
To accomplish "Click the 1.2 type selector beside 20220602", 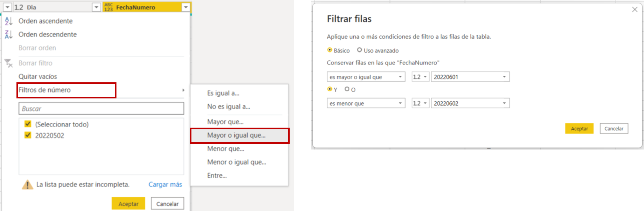I will point(420,103).
